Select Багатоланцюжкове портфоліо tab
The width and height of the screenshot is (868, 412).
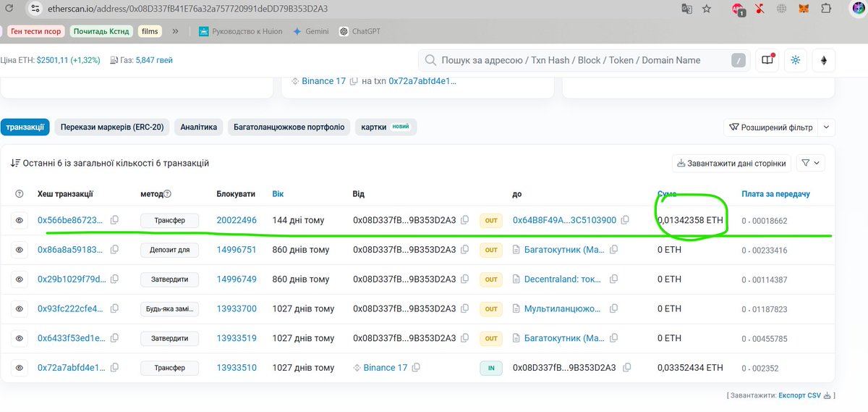click(289, 127)
